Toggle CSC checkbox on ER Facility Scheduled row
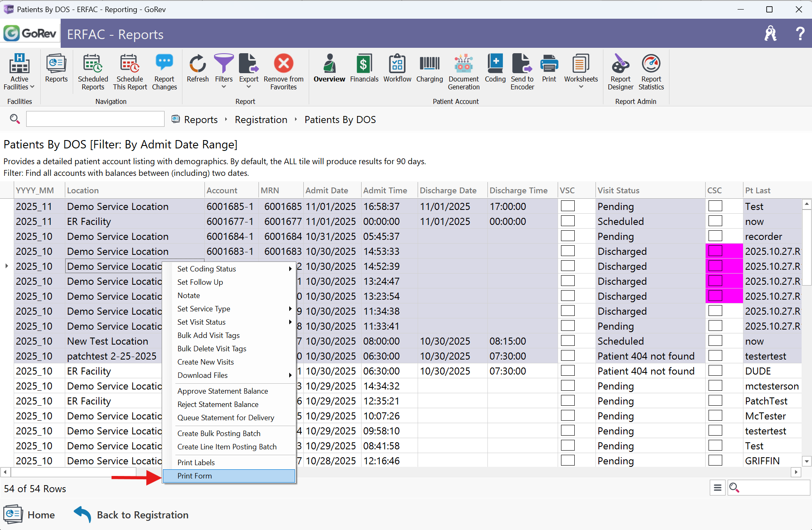Image resolution: width=812 pixels, height=530 pixels. tap(715, 221)
